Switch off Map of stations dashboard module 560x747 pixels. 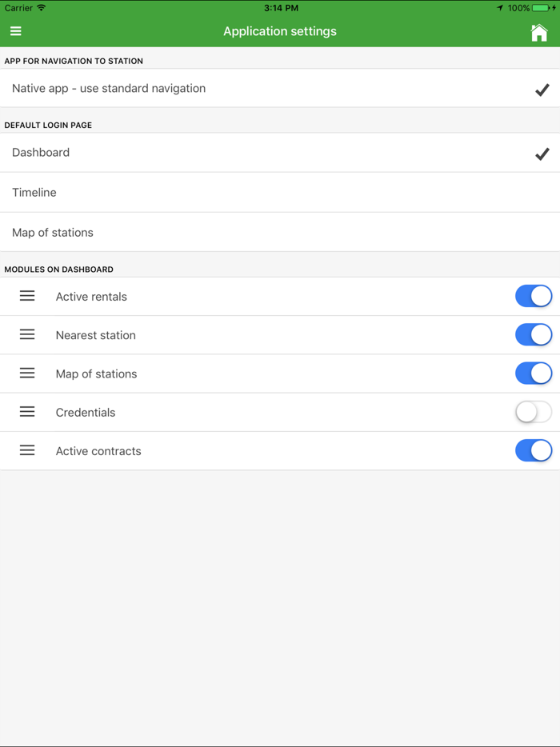pos(534,373)
